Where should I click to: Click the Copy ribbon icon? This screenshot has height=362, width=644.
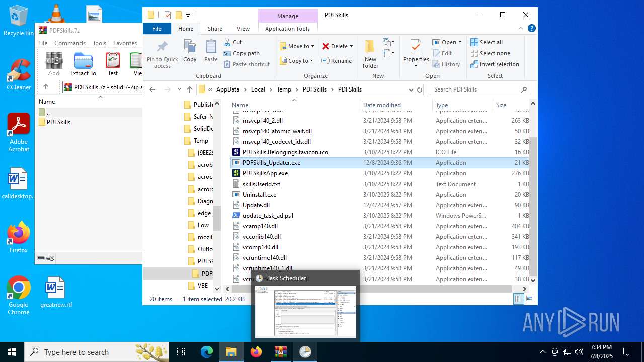click(x=190, y=51)
